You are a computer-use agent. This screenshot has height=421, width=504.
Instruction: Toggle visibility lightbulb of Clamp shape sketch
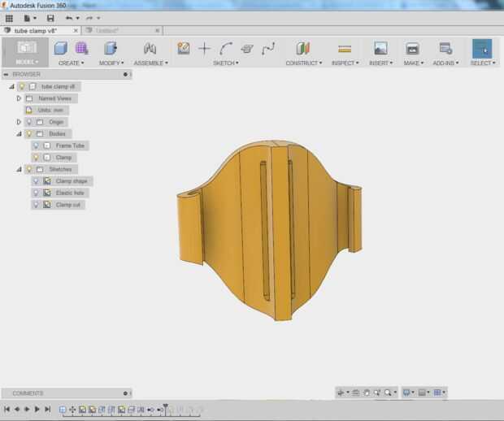(36, 181)
